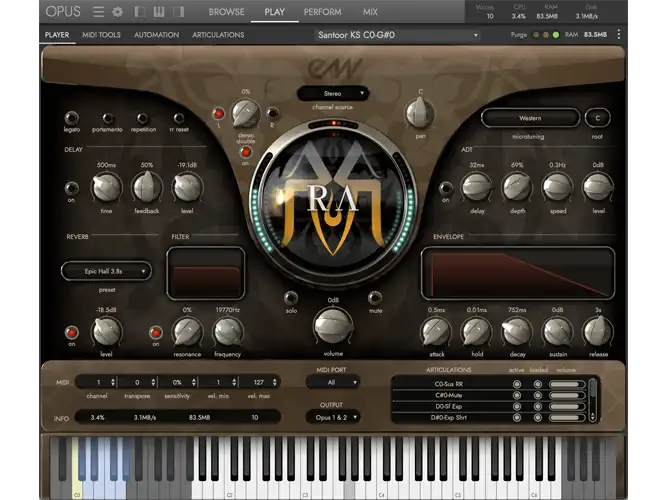Open the MIDI port All dropdown
The height and width of the screenshot is (500, 667).
[x=332, y=382]
